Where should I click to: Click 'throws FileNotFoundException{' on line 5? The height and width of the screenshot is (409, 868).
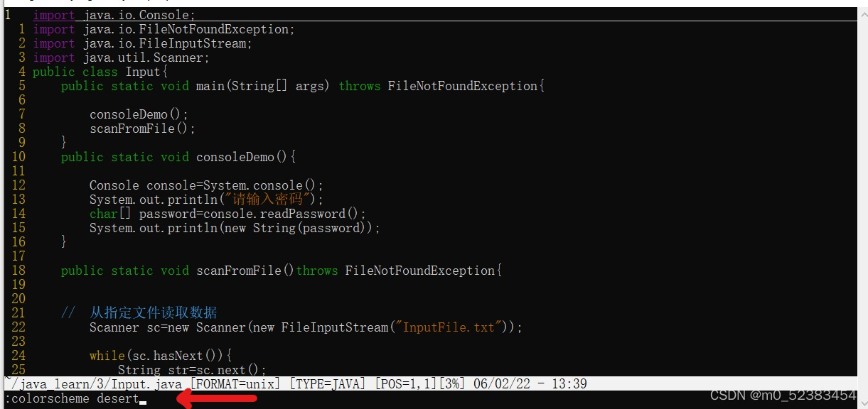pos(441,86)
